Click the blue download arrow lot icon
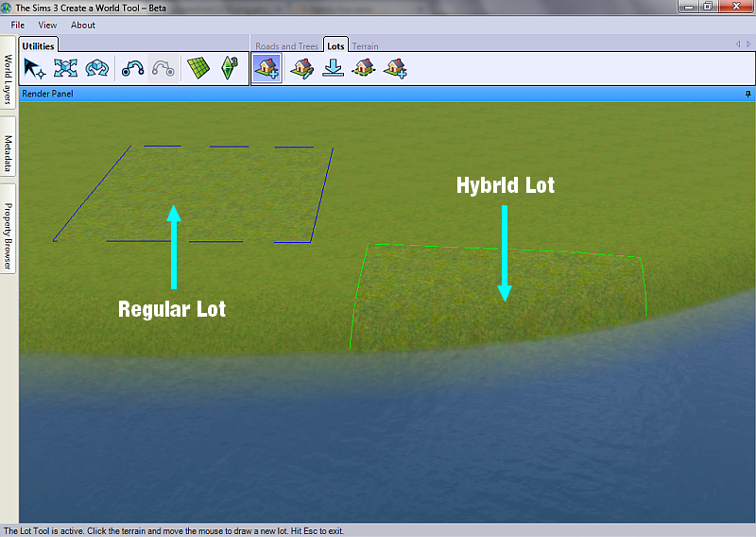 333,68
